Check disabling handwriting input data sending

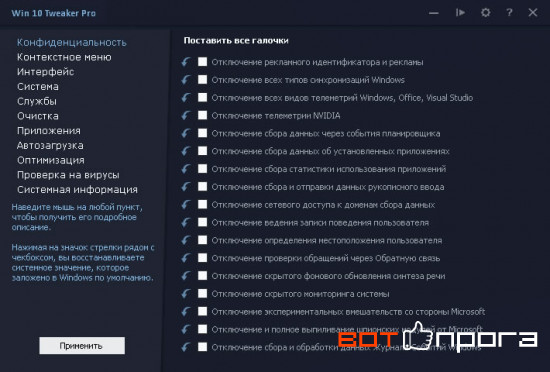tap(202, 187)
